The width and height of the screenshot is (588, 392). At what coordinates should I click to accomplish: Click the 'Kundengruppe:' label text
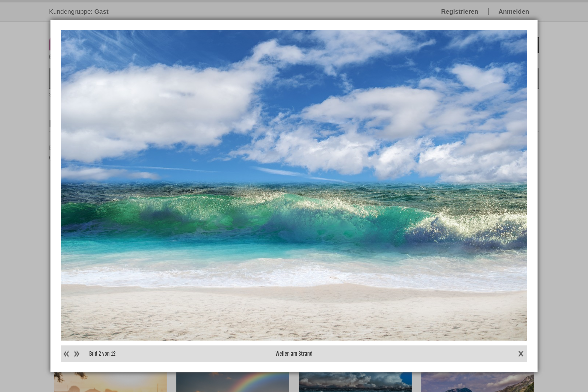(x=71, y=12)
